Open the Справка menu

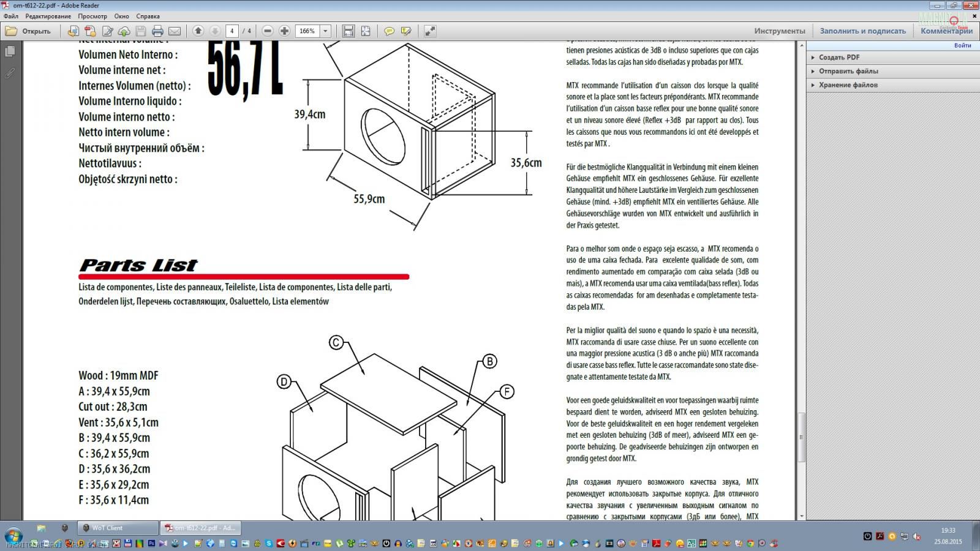point(148,16)
